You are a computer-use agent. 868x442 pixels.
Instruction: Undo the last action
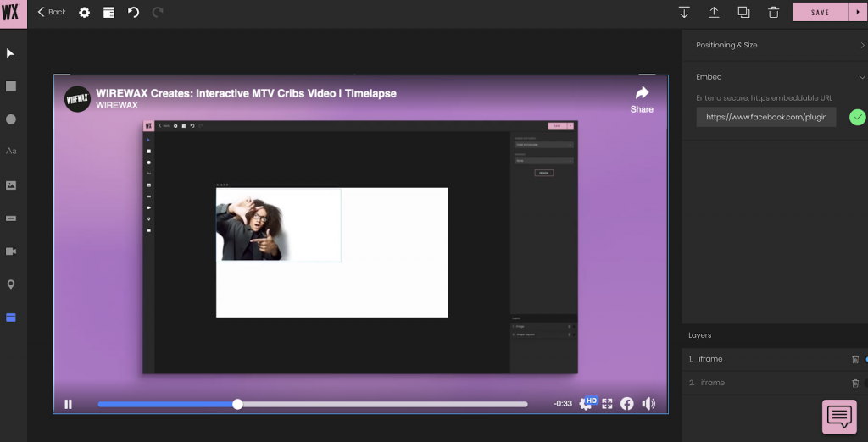click(133, 12)
